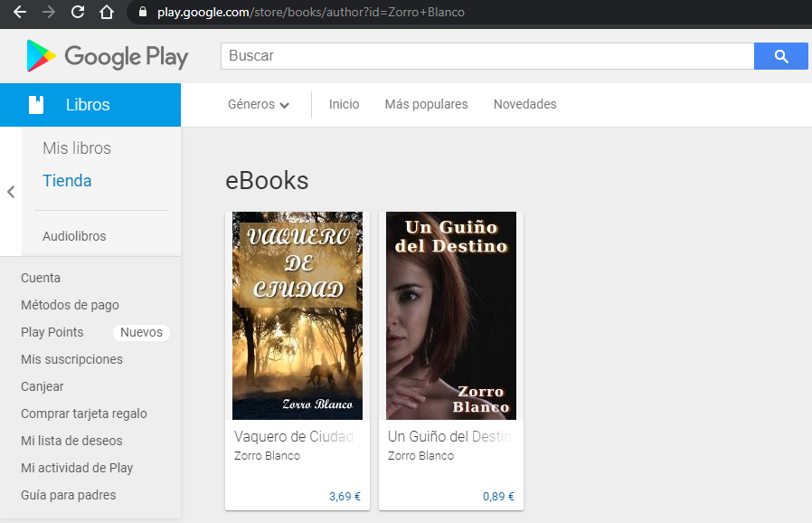Click the blue search magnifier icon
Viewport: 812px width, 523px height.
[779, 56]
